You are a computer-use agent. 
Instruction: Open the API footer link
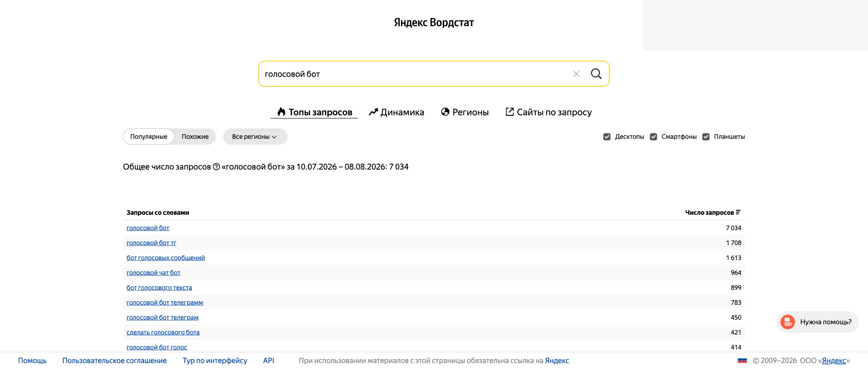269,360
